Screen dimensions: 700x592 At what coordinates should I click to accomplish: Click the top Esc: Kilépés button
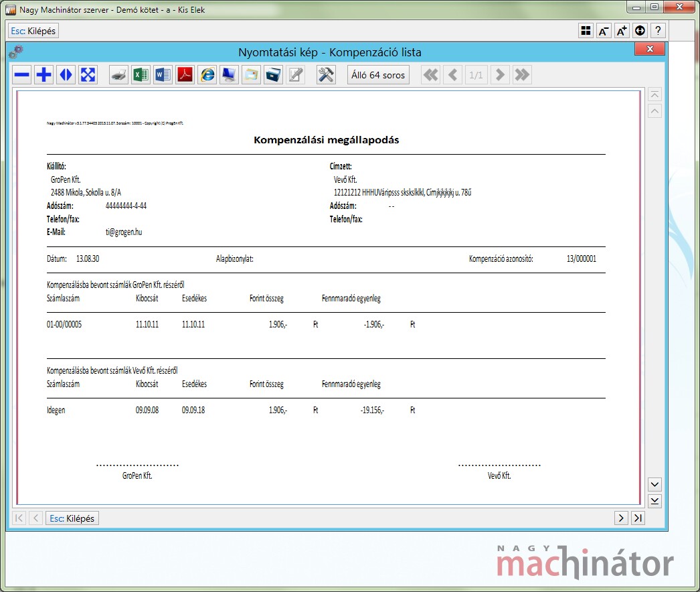(x=33, y=31)
